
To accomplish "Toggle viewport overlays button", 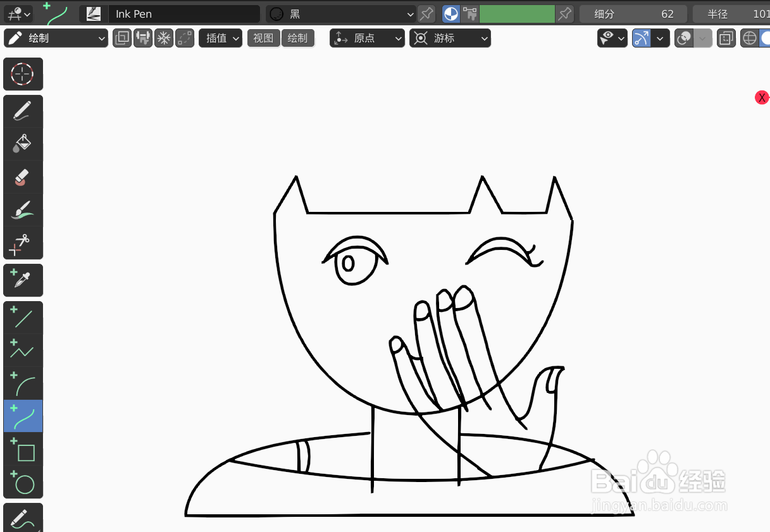I will click(684, 38).
